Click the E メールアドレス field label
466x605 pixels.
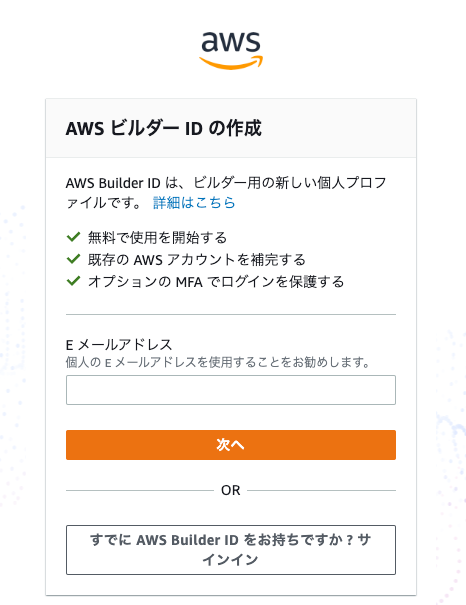coord(119,344)
